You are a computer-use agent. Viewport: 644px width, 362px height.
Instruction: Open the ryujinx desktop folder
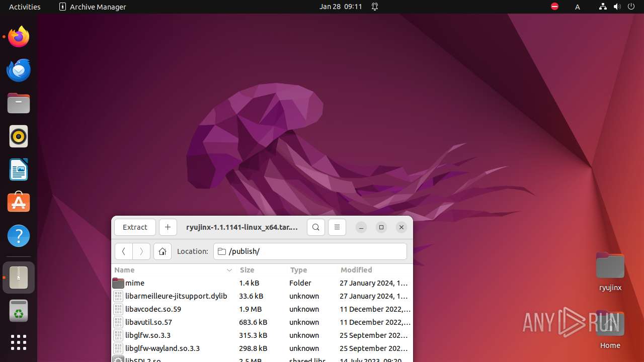(610, 272)
